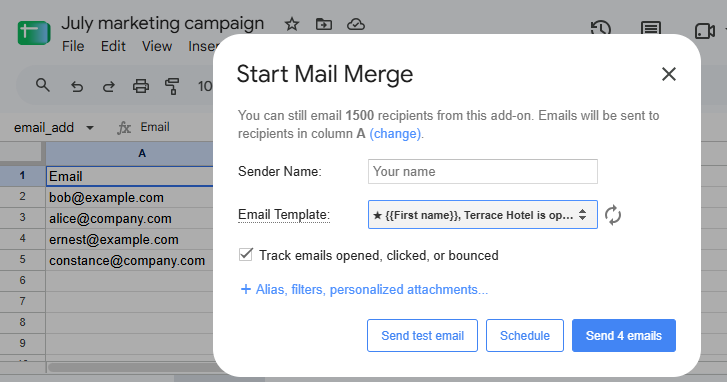Select row 5 header
This screenshot has height=382, width=727.
pyautogui.click(x=22, y=259)
